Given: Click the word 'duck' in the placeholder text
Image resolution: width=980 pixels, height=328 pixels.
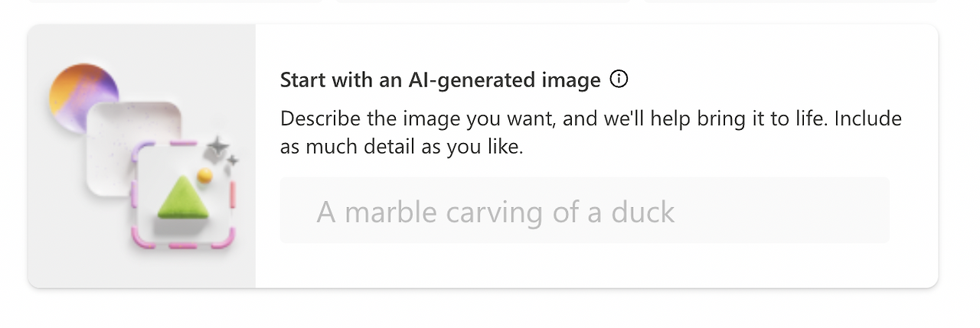Looking at the screenshot, I should coord(642,211).
